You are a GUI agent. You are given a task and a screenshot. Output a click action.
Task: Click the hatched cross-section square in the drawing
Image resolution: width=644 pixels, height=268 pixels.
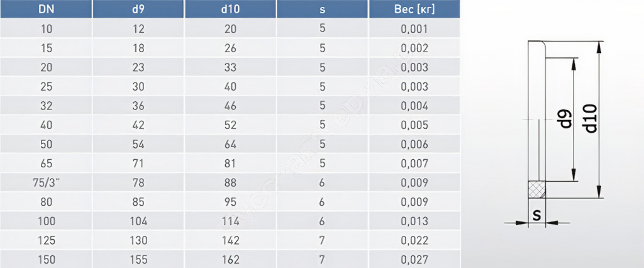coord(536,190)
